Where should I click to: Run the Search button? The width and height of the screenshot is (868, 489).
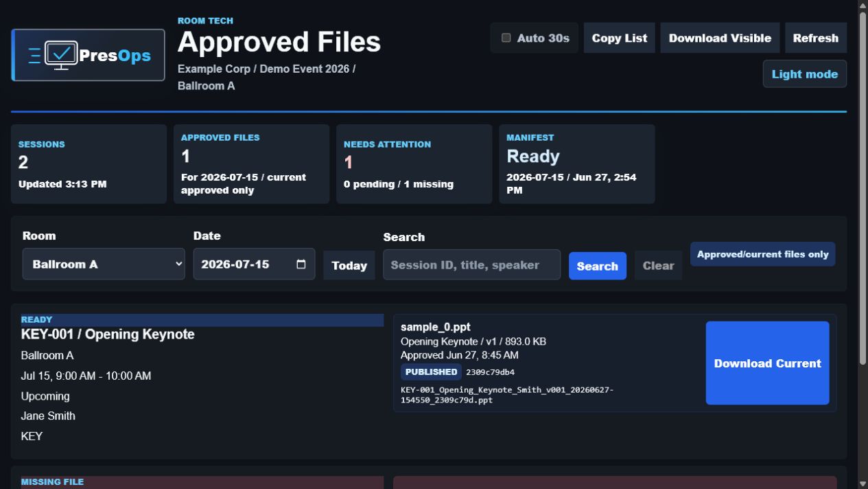pyautogui.click(x=598, y=266)
